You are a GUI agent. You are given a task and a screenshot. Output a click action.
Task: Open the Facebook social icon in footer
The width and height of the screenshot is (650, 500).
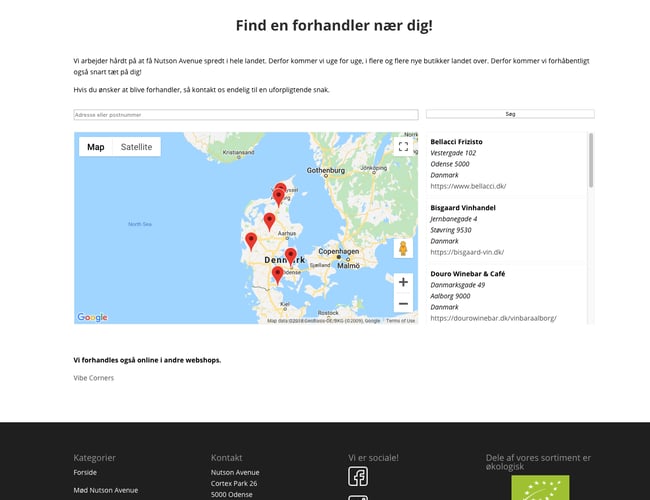[x=358, y=476]
